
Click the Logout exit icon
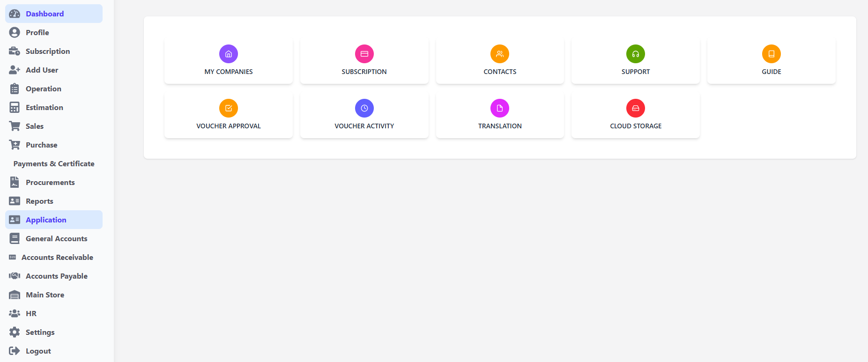click(x=15, y=351)
